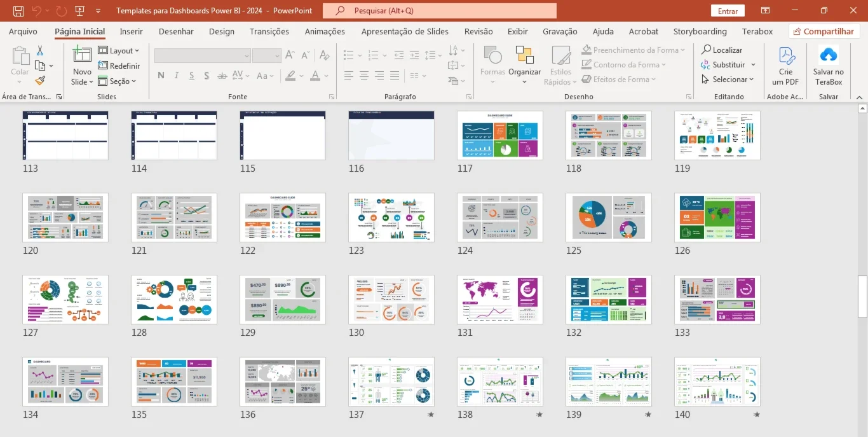The width and height of the screenshot is (868, 437).
Task: Click the Redefinir button
Action: [x=119, y=66]
